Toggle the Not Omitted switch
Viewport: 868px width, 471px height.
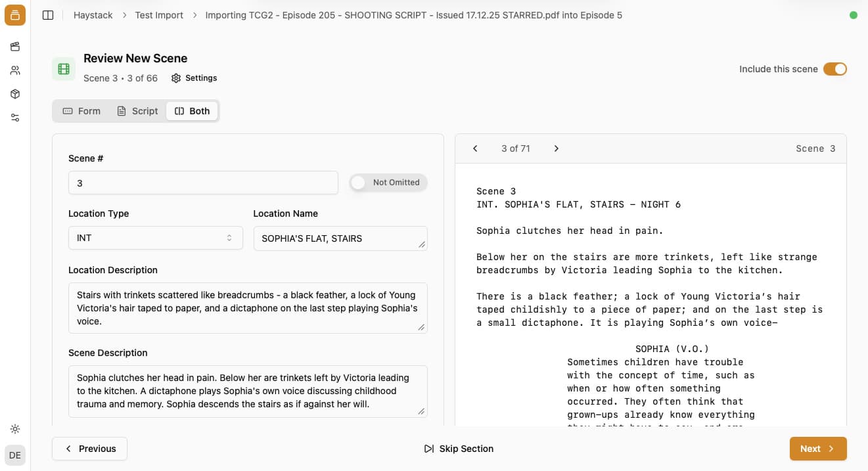coord(388,183)
